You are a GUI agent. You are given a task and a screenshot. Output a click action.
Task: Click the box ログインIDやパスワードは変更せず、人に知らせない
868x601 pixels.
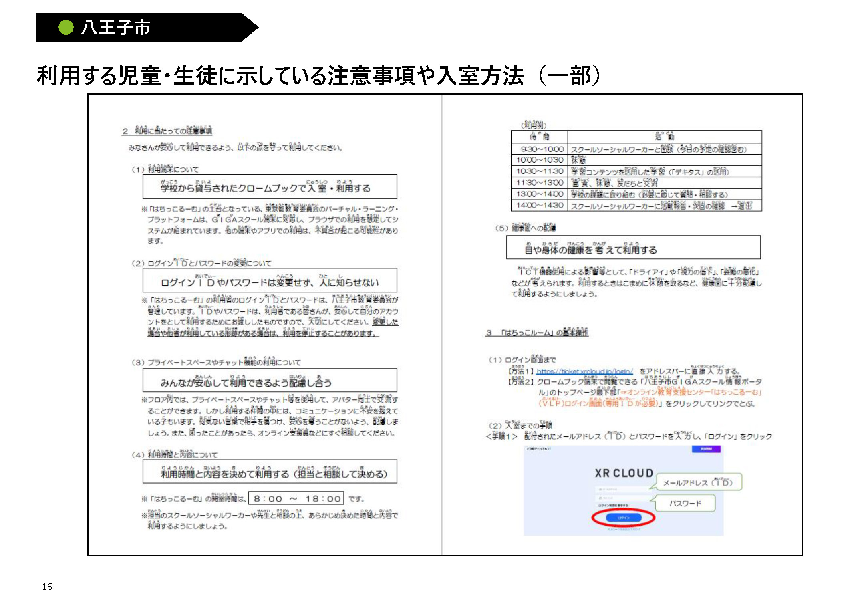click(x=270, y=280)
